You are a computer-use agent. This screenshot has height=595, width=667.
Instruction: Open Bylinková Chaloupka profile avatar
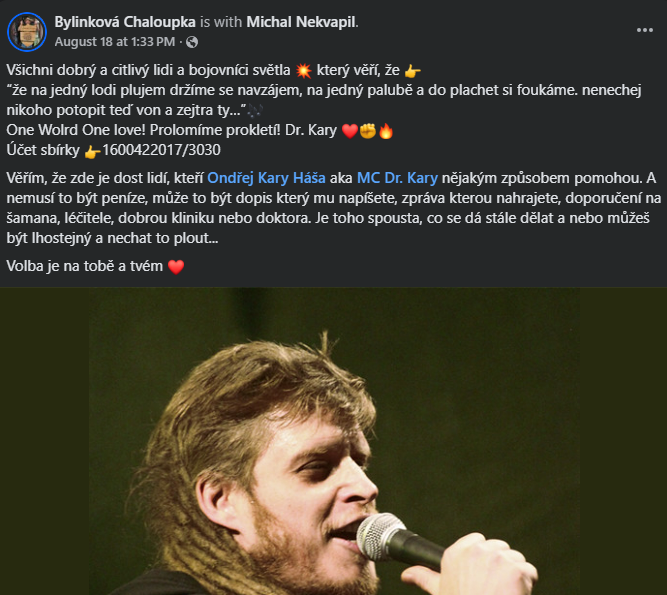point(27,32)
